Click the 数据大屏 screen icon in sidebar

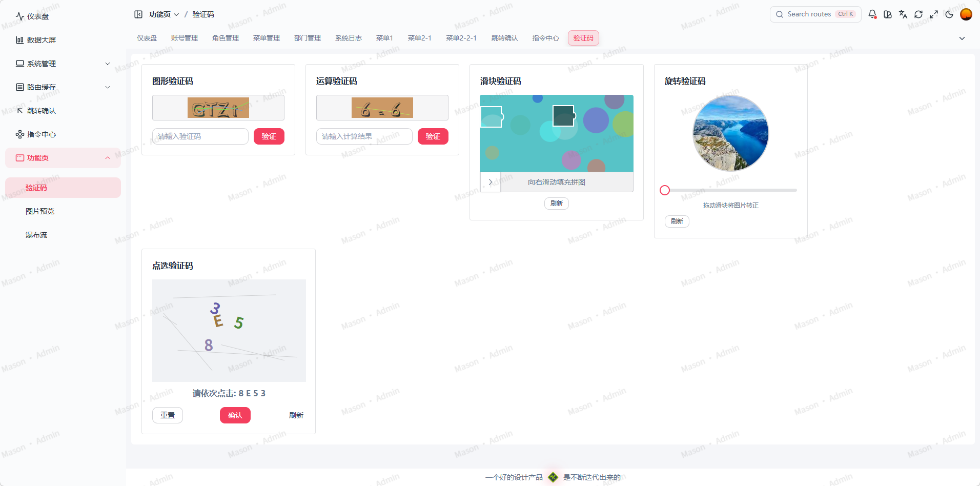coord(19,39)
